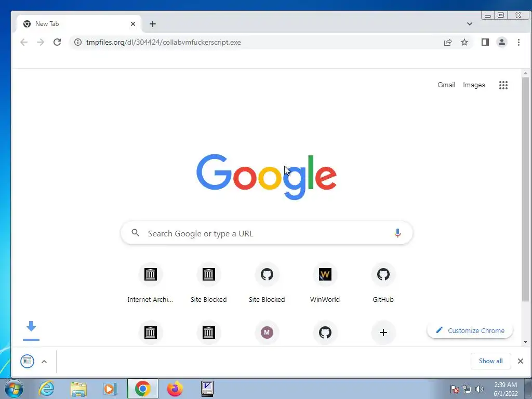Image resolution: width=532 pixels, height=399 pixels.
Task: Open the GitHub labeled shortcut
Action: tap(383, 283)
